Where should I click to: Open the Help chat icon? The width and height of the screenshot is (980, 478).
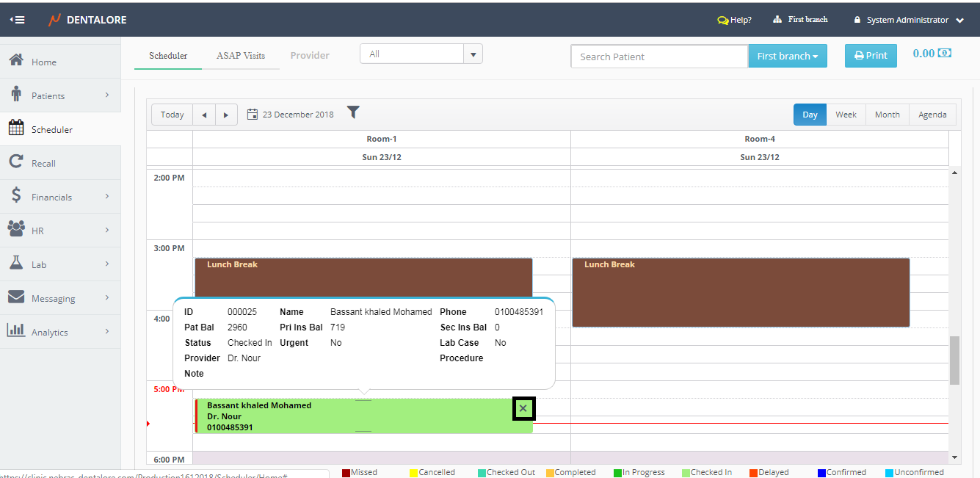pyautogui.click(x=723, y=21)
